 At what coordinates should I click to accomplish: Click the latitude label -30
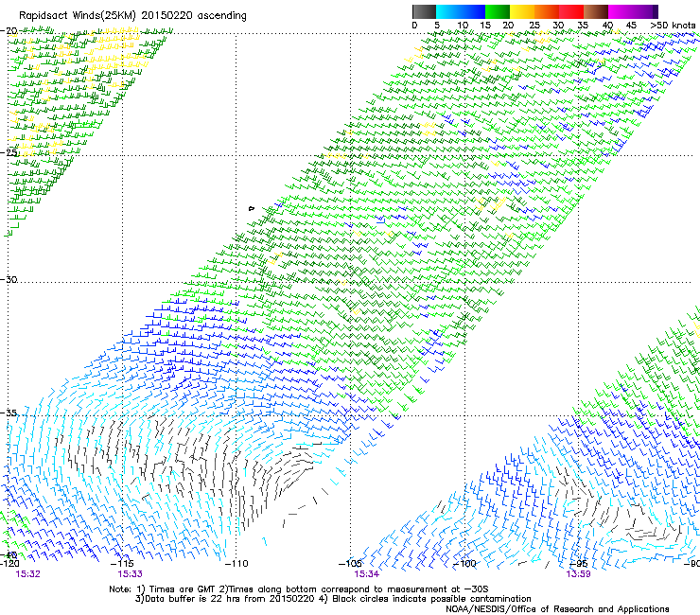coord(9,279)
